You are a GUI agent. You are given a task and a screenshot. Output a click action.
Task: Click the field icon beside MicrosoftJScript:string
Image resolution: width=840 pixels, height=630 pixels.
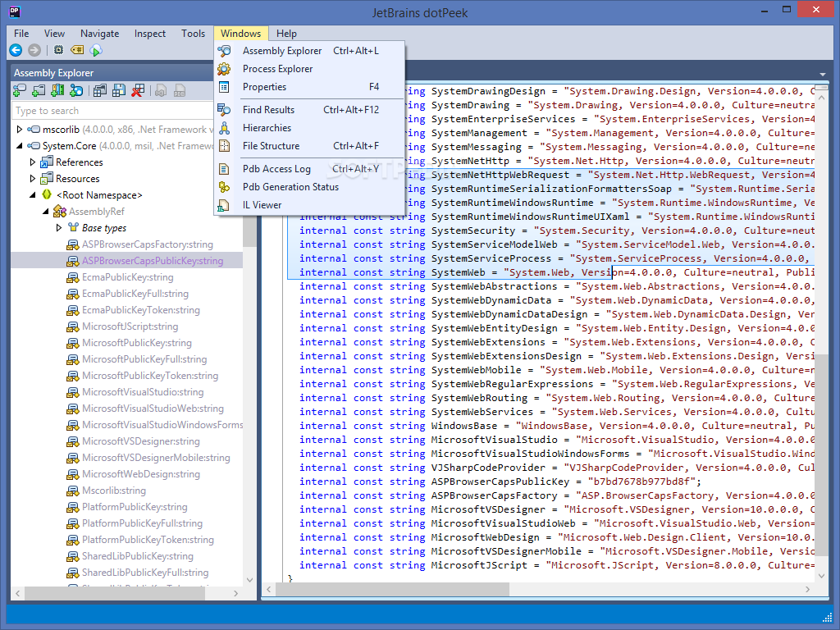tap(73, 326)
